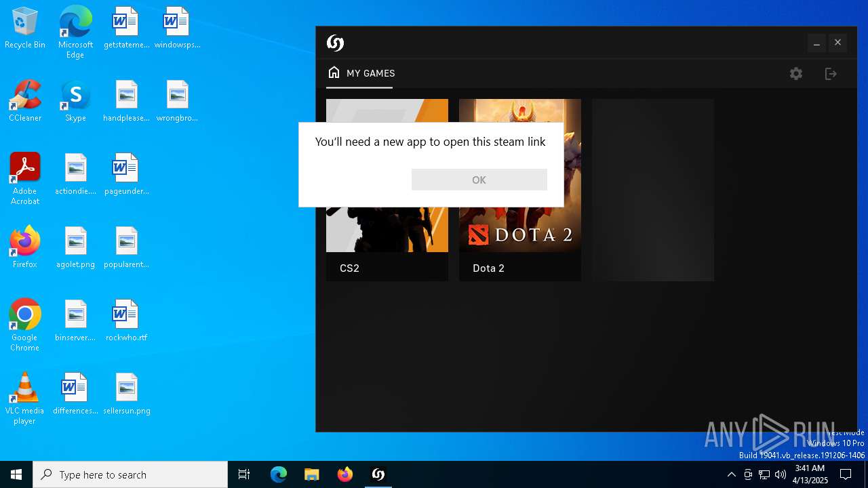The height and width of the screenshot is (488, 868).
Task: Open the Firefox desktop shortcut
Action: point(25,248)
